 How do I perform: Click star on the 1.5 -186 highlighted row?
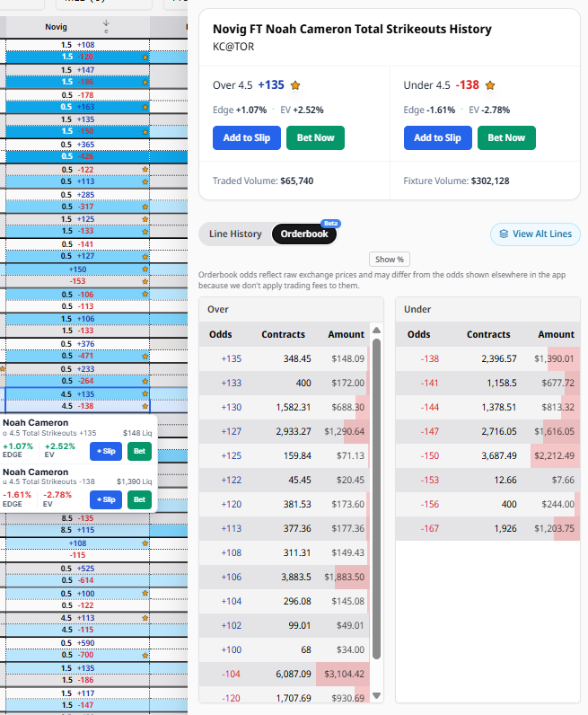[x=145, y=82]
